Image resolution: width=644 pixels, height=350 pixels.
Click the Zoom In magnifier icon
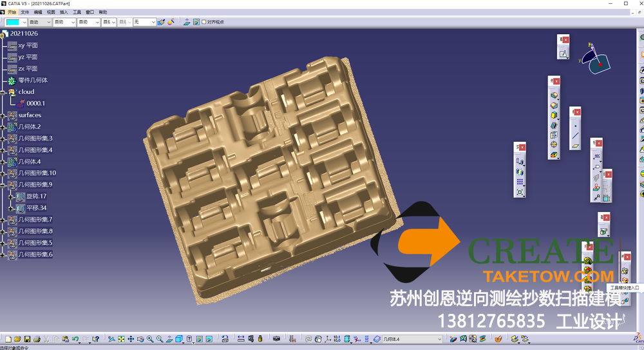click(x=150, y=339)
